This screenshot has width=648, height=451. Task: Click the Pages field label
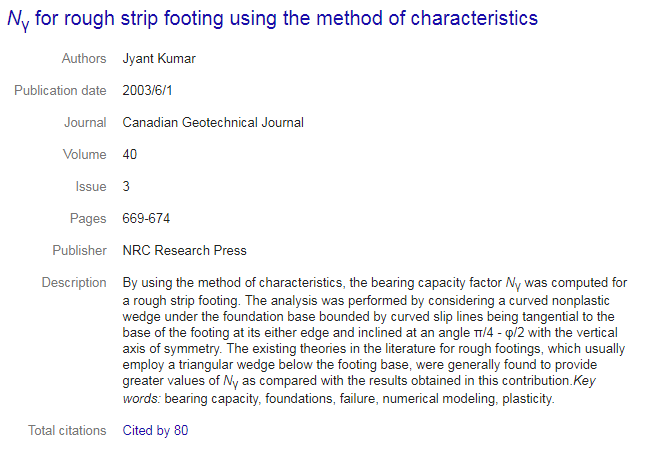88,218
